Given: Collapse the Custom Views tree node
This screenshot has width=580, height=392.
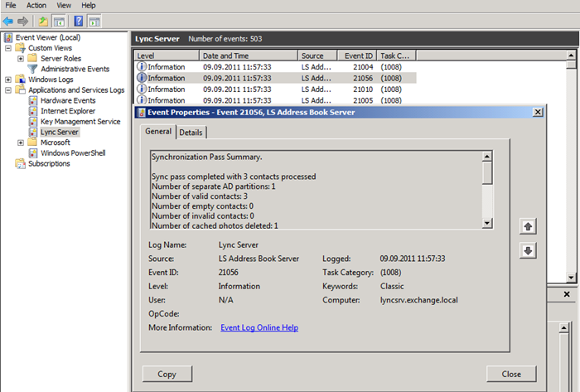Looking at the screenshot, I should coord(8,48).
